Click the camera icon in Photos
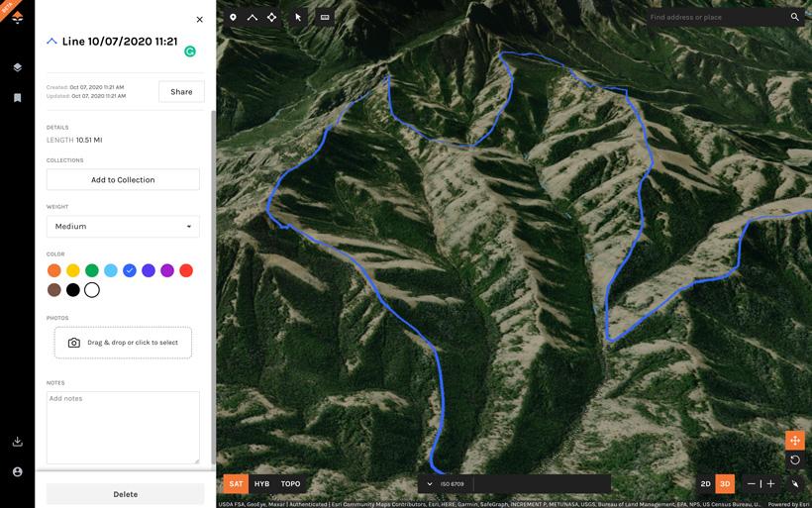Image resolution: width=812 pixels, height=508 pixels. tap(74, 343)
